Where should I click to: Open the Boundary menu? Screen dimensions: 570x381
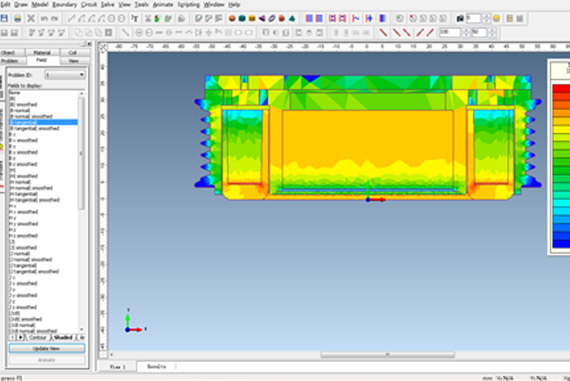(x=64, y=5)
